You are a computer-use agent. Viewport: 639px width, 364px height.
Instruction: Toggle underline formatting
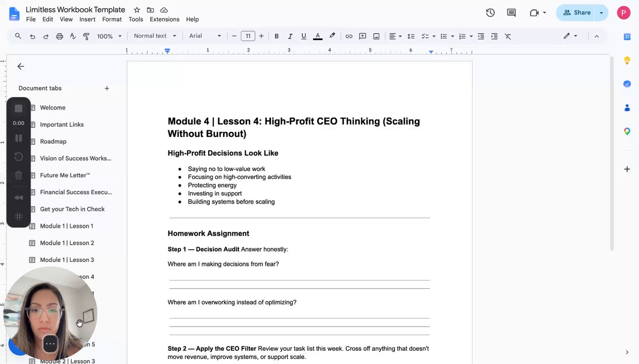coord(304,36)
